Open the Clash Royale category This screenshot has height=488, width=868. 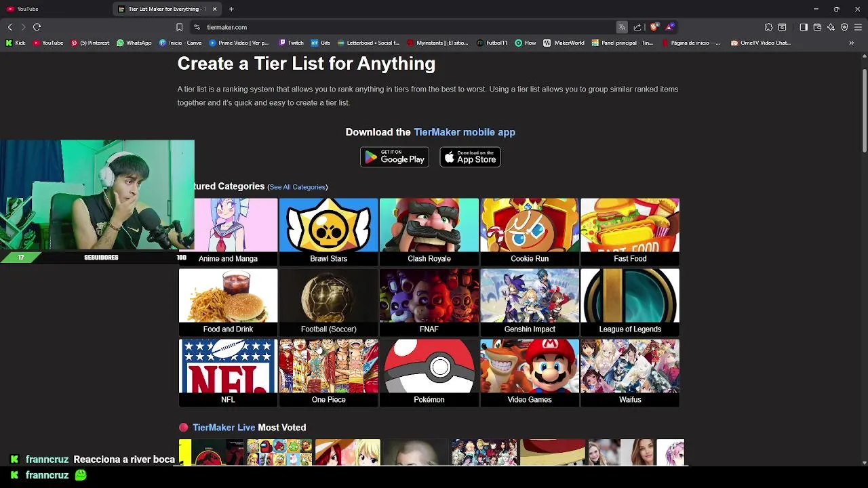(429, 232)
